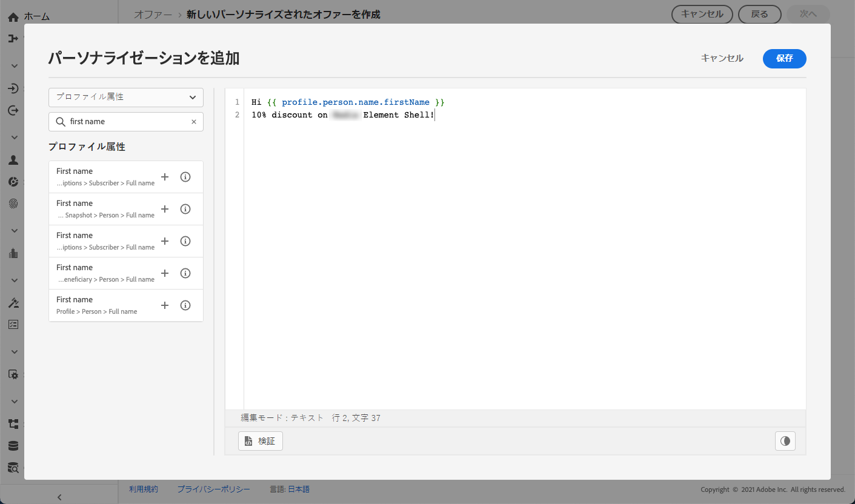Collapse the sidebar section chevron above hierarchy icon
This screenshot has height=504, width=855.
click(15, 401)
